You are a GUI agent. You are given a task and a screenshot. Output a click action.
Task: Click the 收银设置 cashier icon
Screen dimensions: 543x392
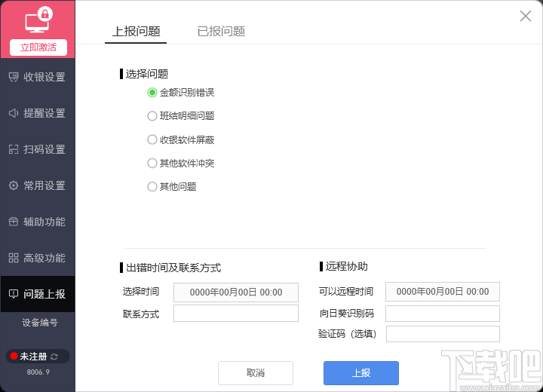pyautogui.click(x=14, y=77)
